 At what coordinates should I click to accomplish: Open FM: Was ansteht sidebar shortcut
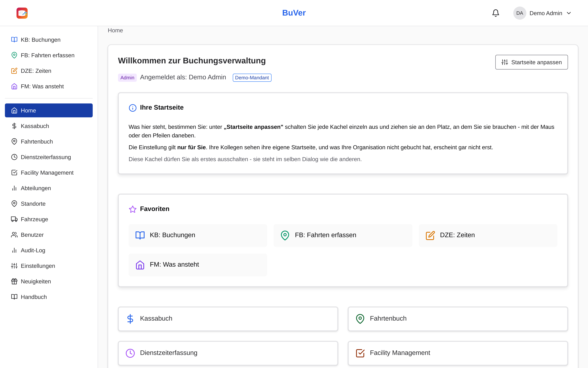(x=49, y=86)
